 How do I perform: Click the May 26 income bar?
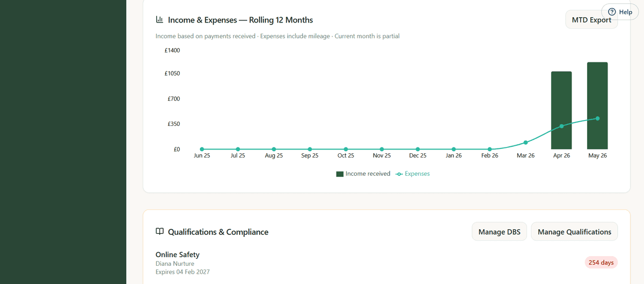coord(597,106)
